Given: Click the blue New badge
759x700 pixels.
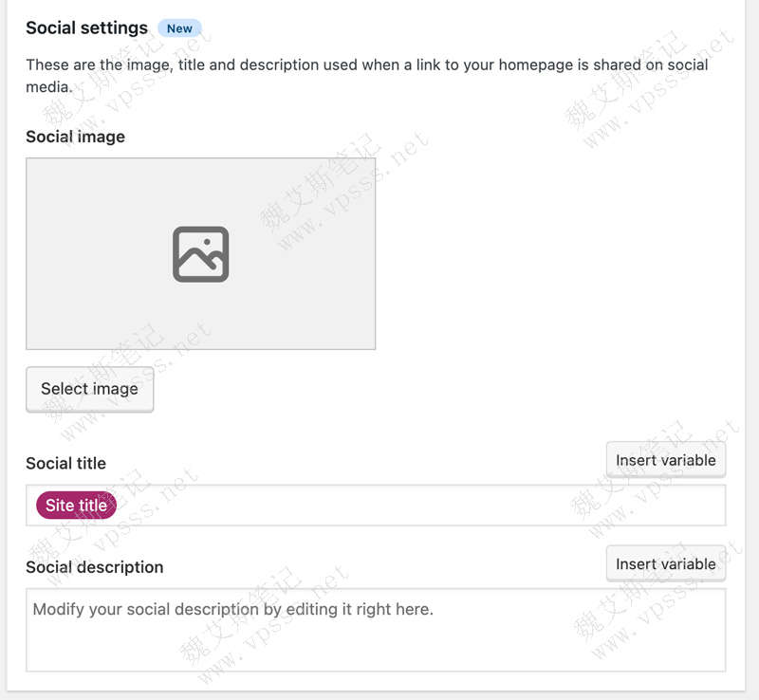Looking at the screenshot, I should tap(179, 28).
